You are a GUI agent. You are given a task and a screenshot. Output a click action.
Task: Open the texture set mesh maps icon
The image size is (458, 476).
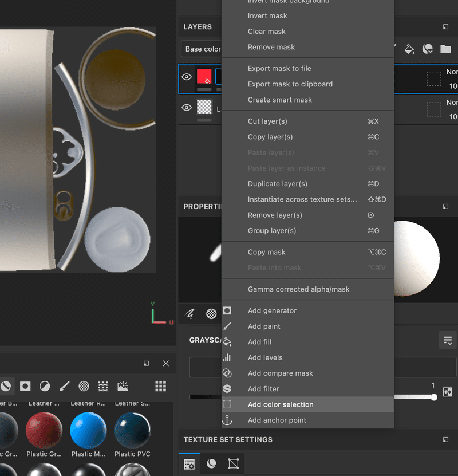pos(233,464)
